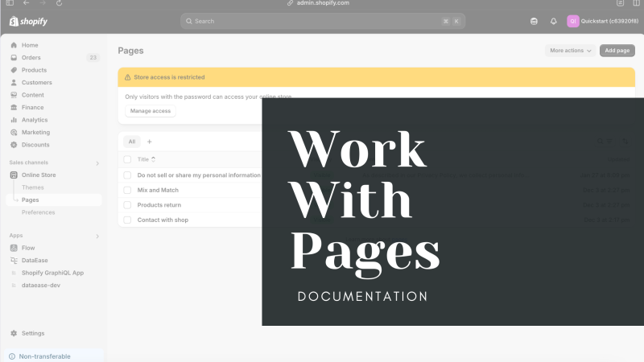Image resolution: width=644 pixels, height=362 pixels.
Task: Click the Discounts badge icon
Action: 14,145
